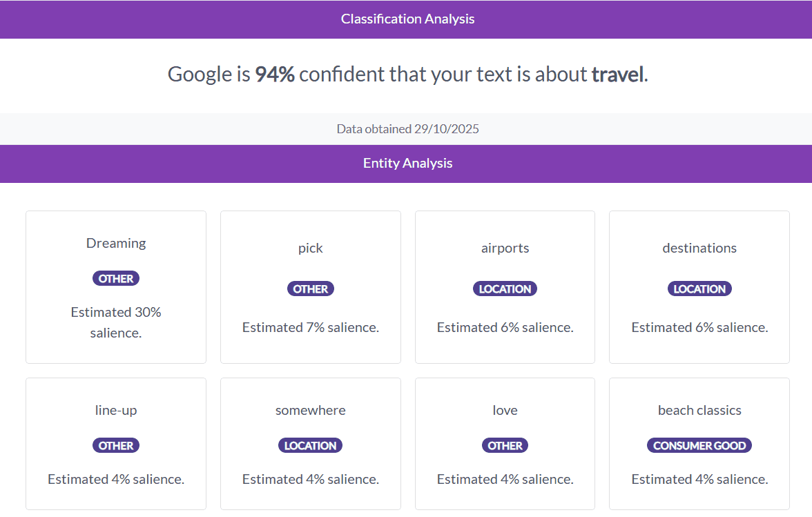Click the LOCATION badge under destinations

[x=699, y=289]
